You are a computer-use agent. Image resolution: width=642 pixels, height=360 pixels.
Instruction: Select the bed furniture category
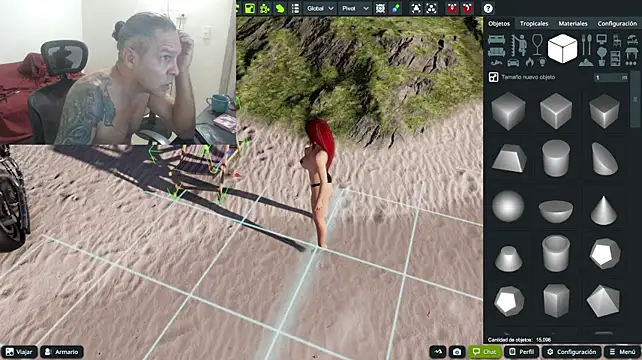coord(496,40)
